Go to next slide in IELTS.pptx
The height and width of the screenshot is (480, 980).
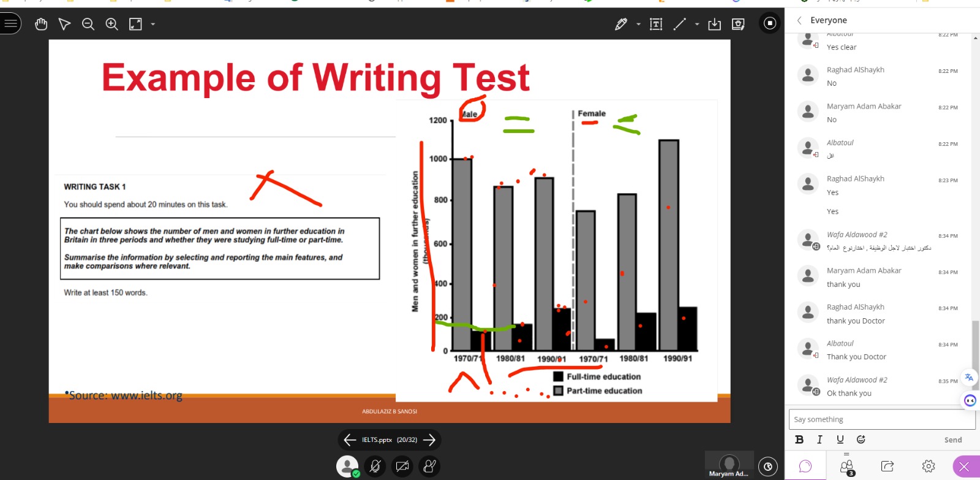[x=429, y=440]
